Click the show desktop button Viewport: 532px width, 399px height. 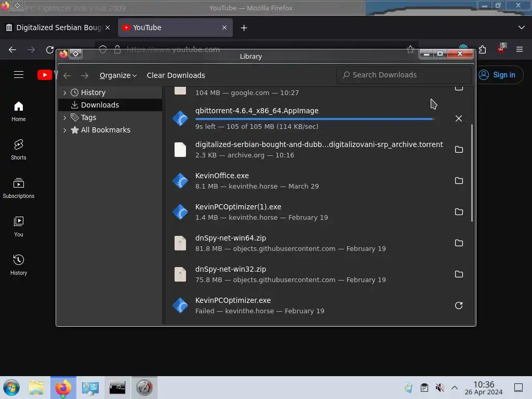tap(518, 388)
